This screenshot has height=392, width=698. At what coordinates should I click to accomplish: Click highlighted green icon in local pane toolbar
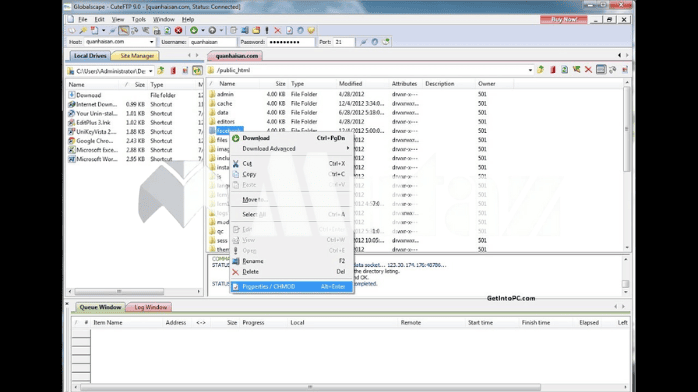pos(197,71)
